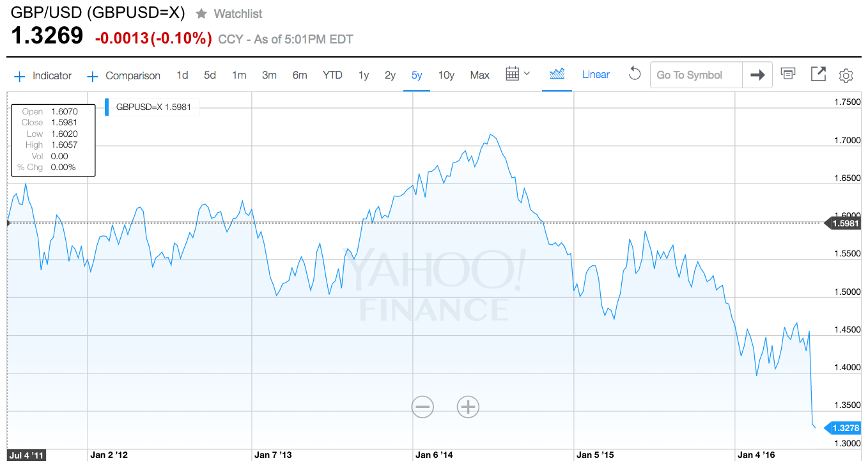Focus the Go To Symbol input field
This screenshot has height=470, width=868.
[x=696, y=75]
